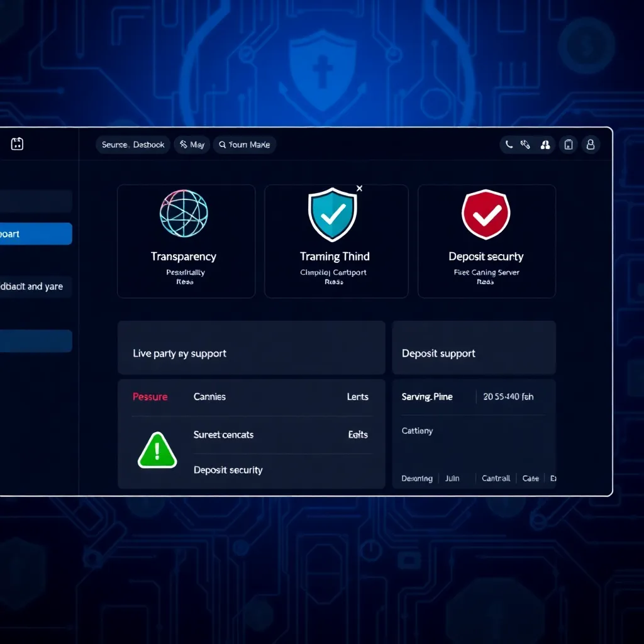Open the user profile icon at top right

point(591,145)
